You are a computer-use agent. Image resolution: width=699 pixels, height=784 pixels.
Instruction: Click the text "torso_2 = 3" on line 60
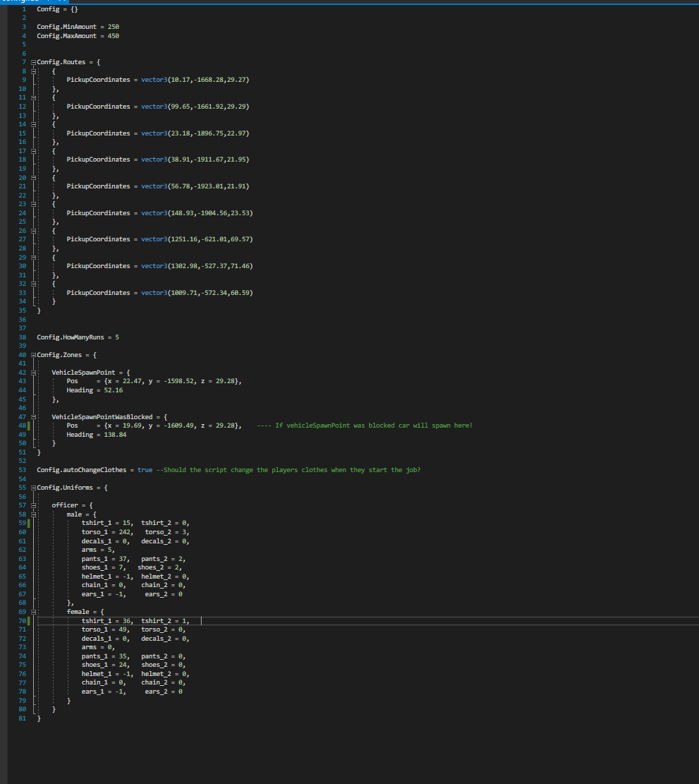click(x=165, y=532)
